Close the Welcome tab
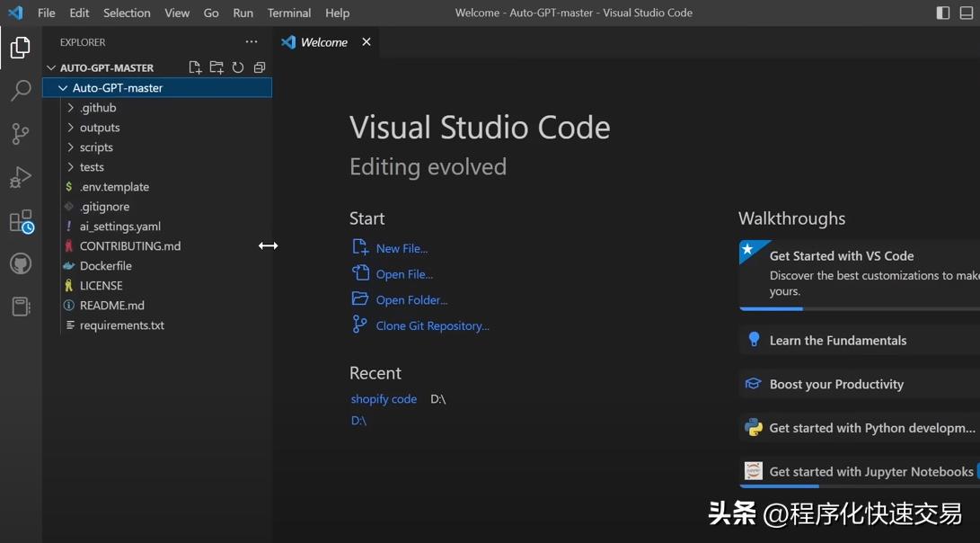 [x=366, y=42]
